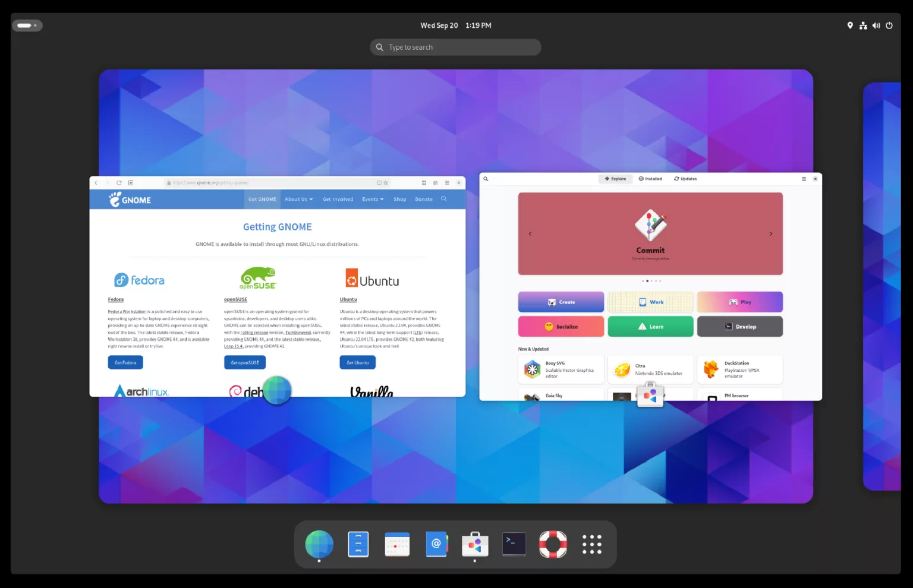Click the Web app icon badge on window
This screenshot has width=913, height=588.
click(x=277, y=390)
